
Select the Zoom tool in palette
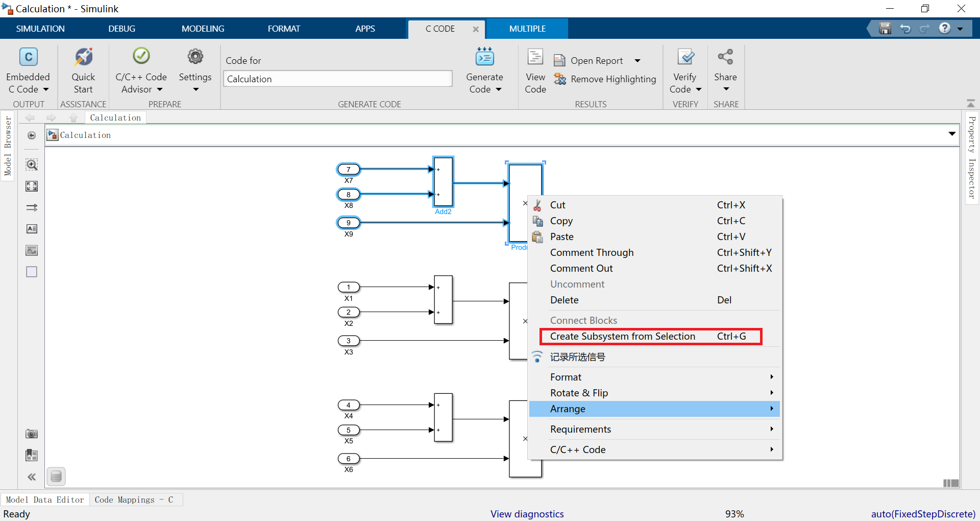[x=32, y=164]
